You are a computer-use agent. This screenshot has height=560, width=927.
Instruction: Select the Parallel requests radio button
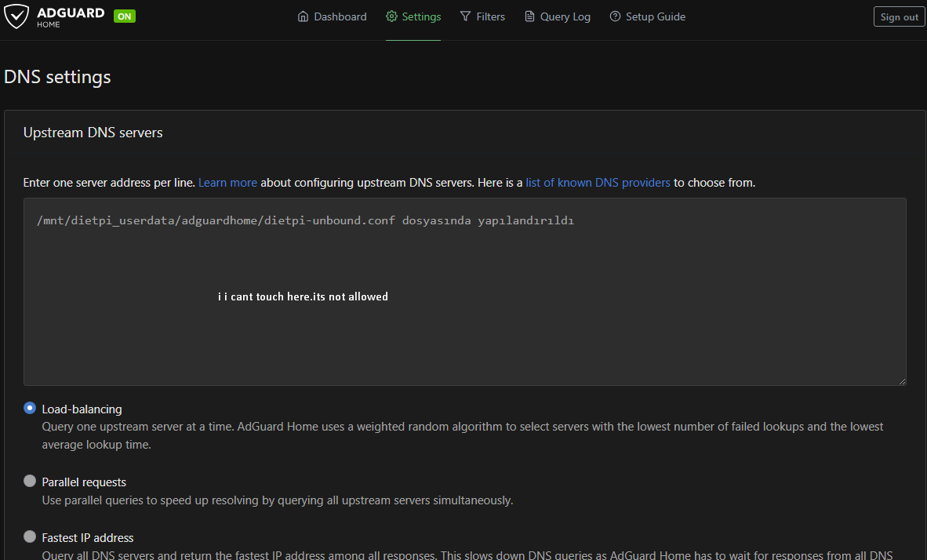click(x=30, y=482)
